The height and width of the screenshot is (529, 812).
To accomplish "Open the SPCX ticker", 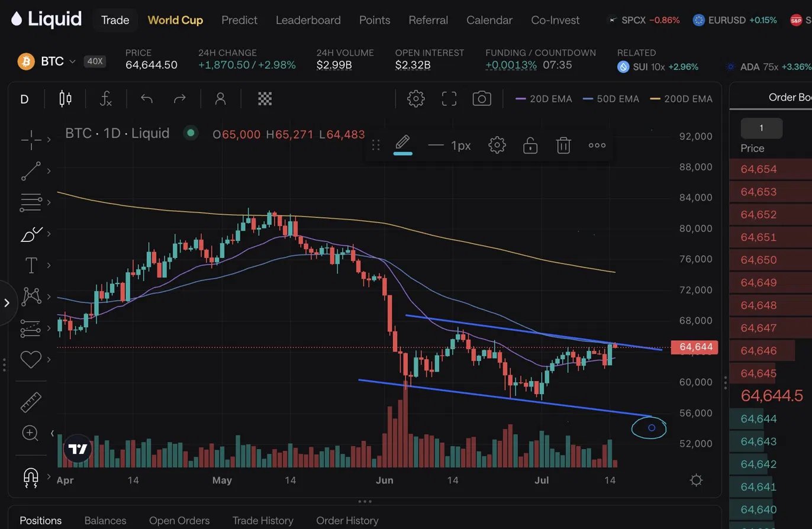I will tap(644, 20).
